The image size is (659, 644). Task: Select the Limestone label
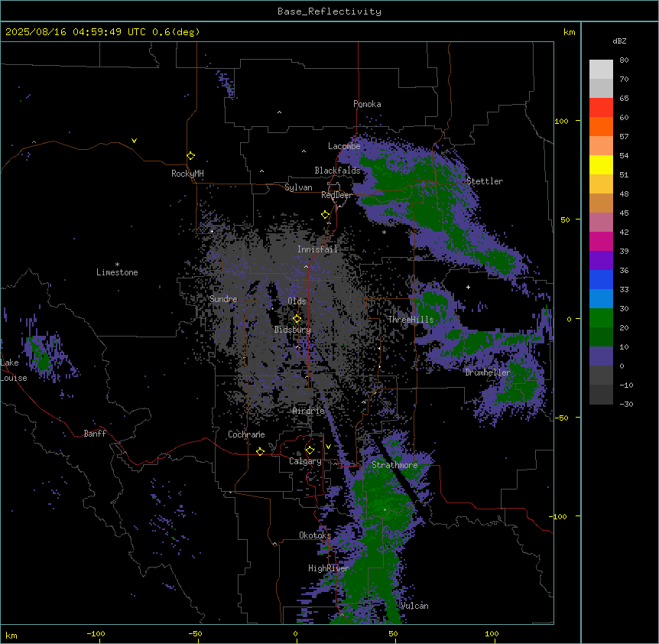point(117,272)
